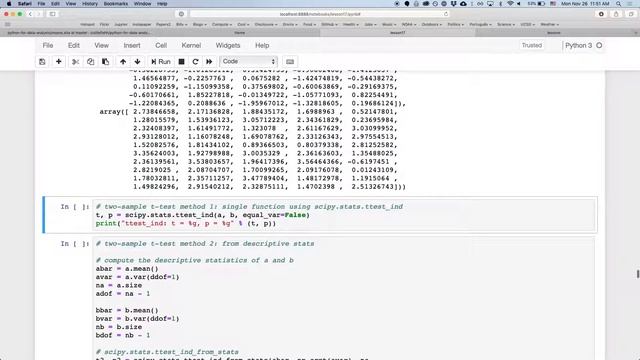
Task: Copy selected cells icon
Action: tap(91, 62)
